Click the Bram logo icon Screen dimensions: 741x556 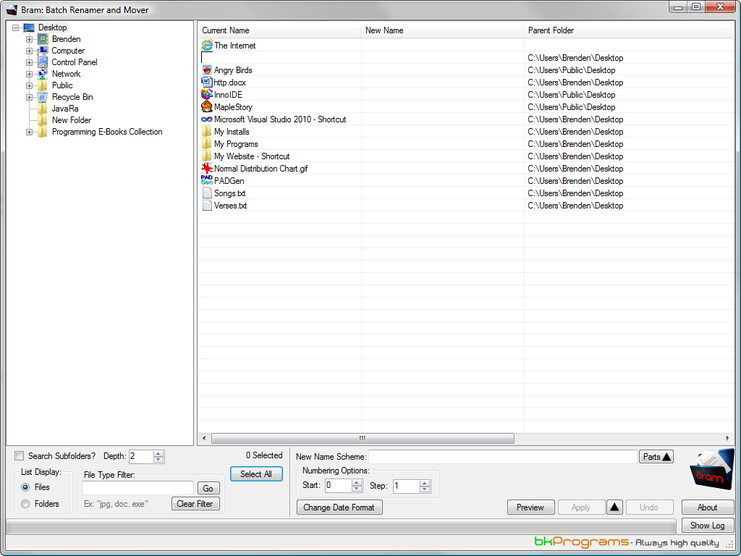(x=712, y=469)
